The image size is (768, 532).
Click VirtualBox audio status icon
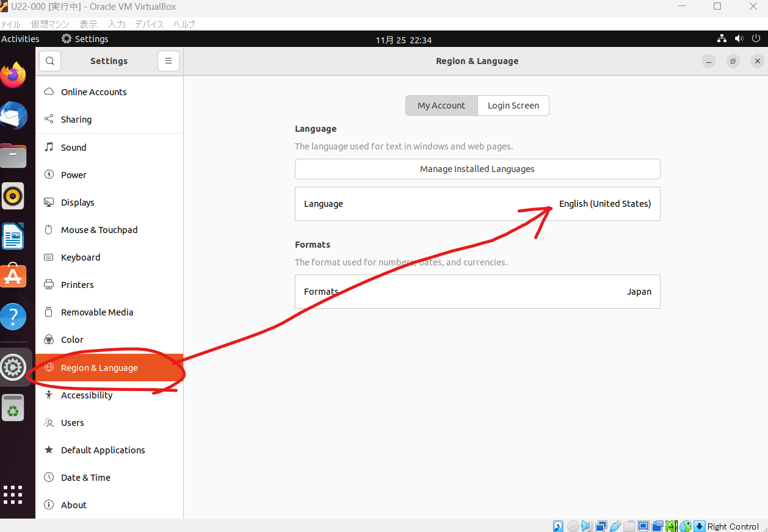587,526
